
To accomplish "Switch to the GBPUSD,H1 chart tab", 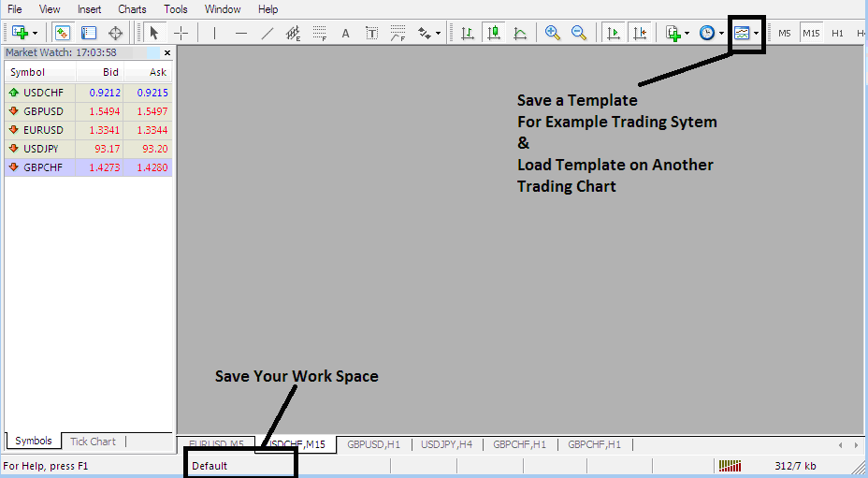I will pyautogui.click(x=373, y=444).
